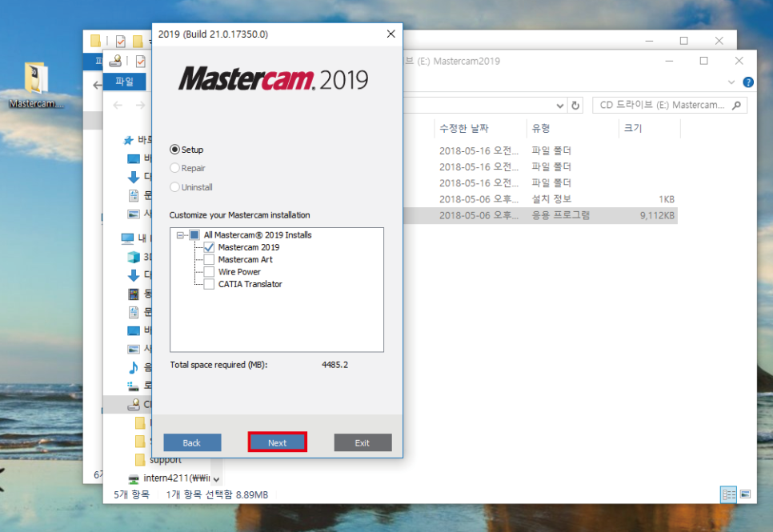The height and width of the screenshot is (532, 773).
Task: Click the Explorer back arrow
Action: coord(118,105)
